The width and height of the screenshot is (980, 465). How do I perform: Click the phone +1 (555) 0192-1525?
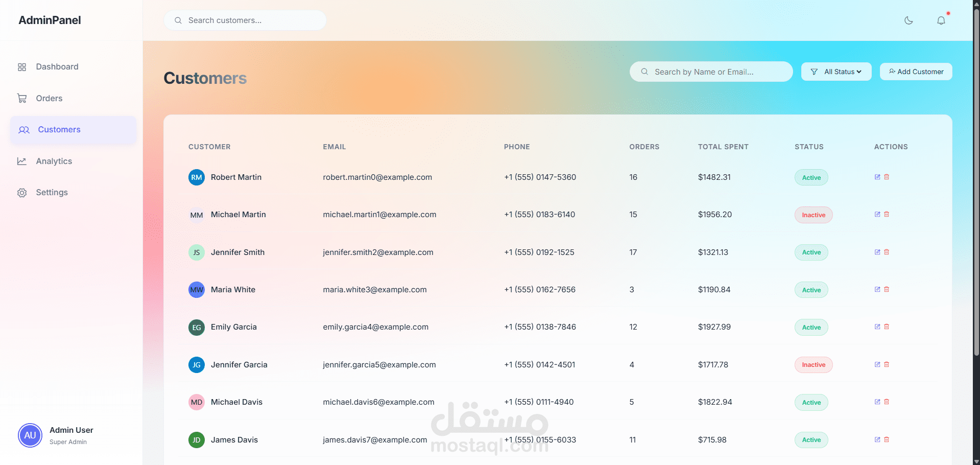[539, 252]
